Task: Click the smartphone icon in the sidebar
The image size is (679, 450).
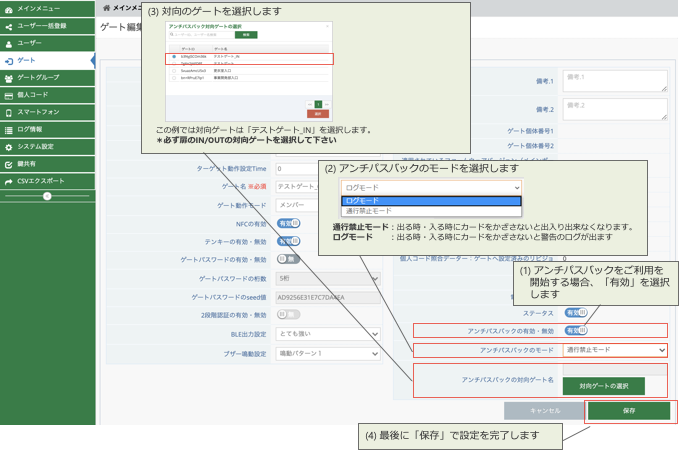Action: 9,113
